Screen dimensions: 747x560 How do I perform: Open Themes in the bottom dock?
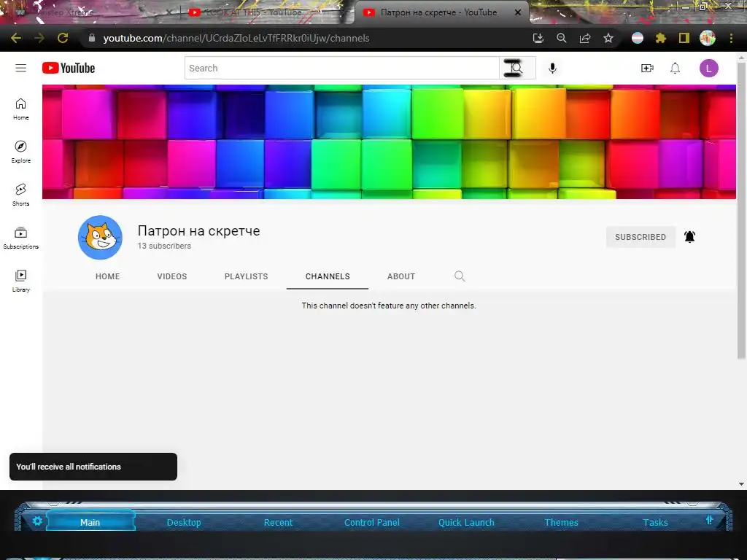[561, 522]
